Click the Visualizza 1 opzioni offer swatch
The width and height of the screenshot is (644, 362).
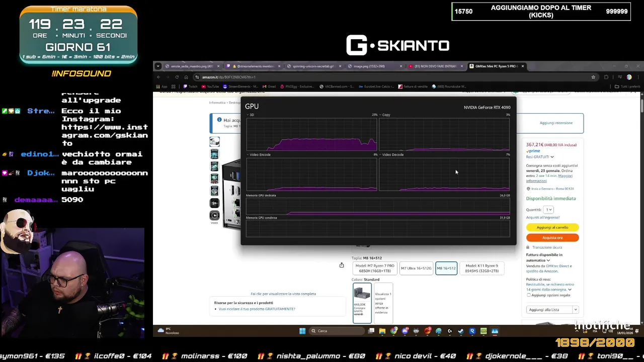pos(383,303)
